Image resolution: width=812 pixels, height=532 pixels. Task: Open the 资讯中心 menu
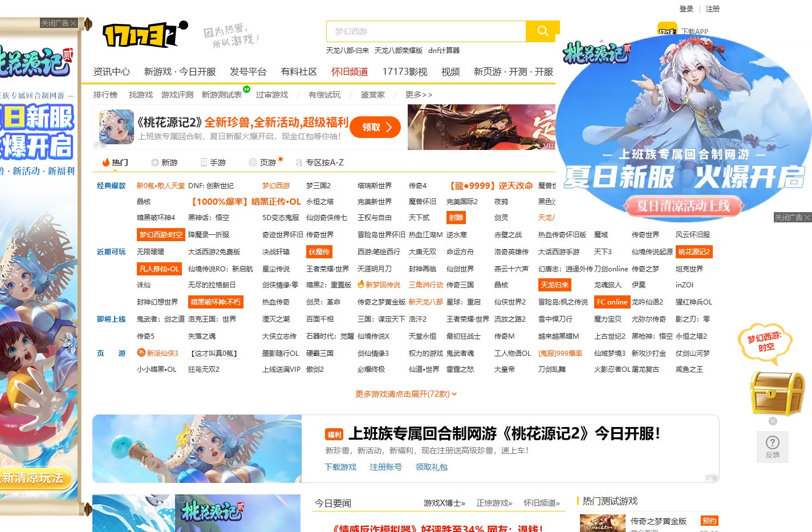[112, 71]
